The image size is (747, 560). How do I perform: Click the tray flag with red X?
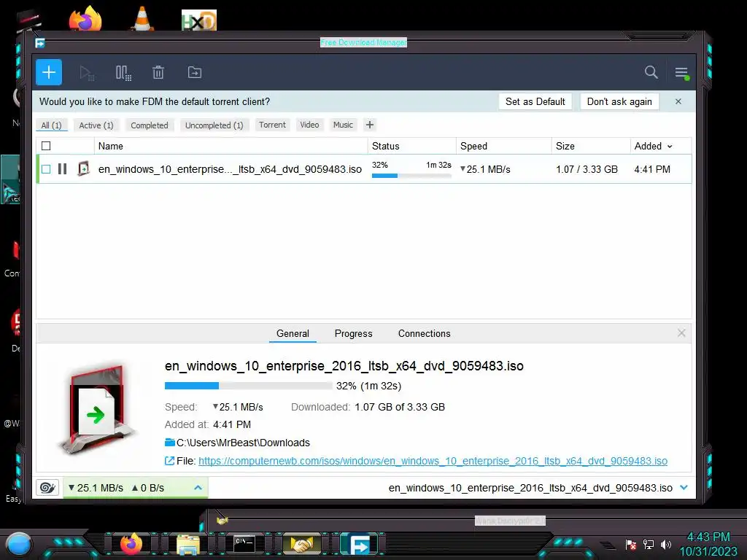[x=631, y=544]
